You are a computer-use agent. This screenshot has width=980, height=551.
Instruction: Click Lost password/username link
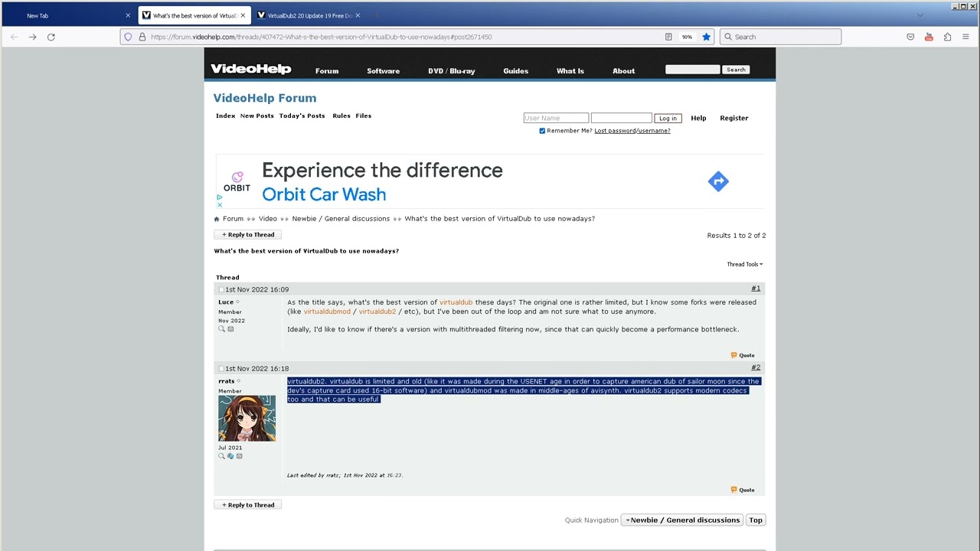click(632, 131)
